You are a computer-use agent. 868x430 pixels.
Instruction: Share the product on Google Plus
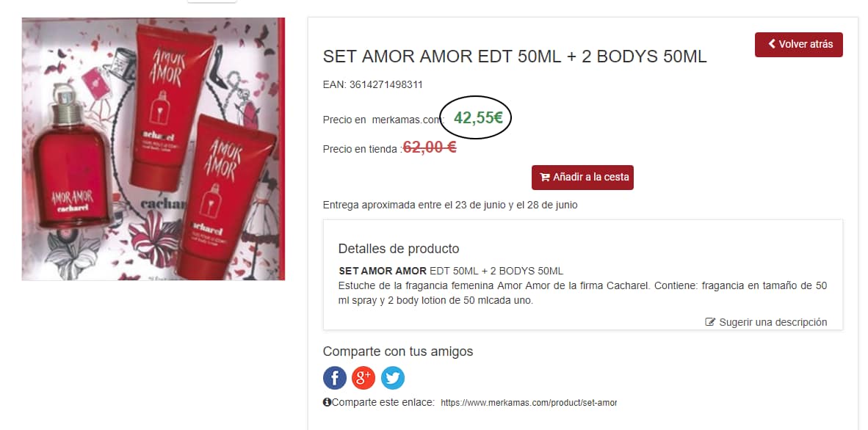(x=364, y=378)
